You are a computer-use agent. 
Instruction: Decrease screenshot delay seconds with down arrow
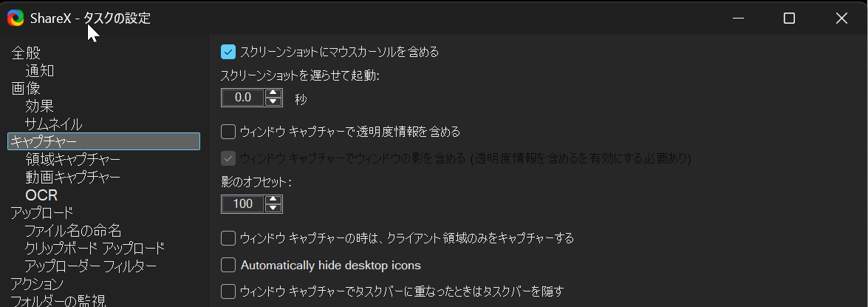[x=273, y=101]
